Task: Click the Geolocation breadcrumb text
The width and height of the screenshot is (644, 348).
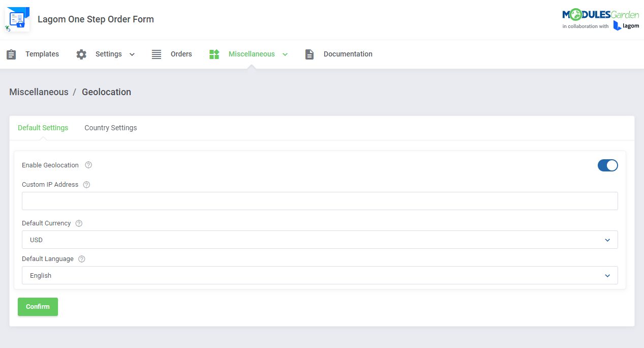Action: tap(106, 92)
